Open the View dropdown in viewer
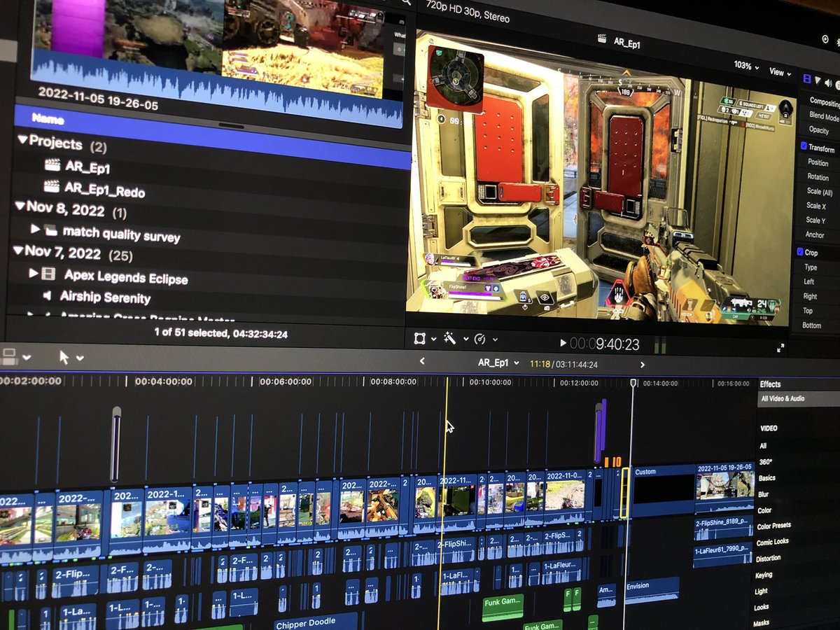 pos(780,72)
